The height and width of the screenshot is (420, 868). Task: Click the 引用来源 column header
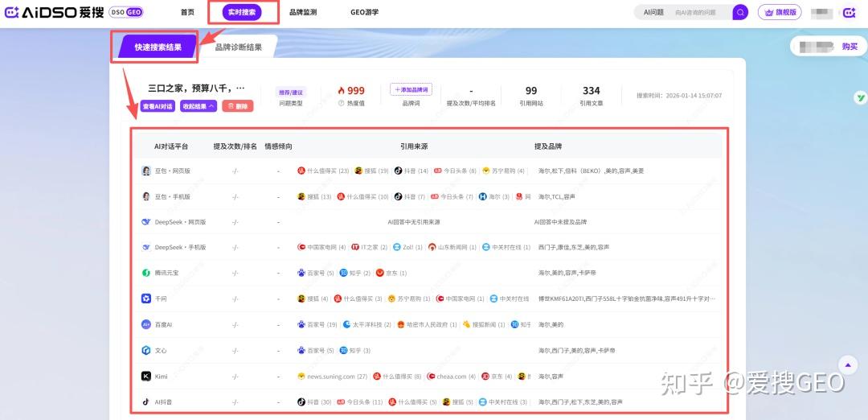pos(414,146)
